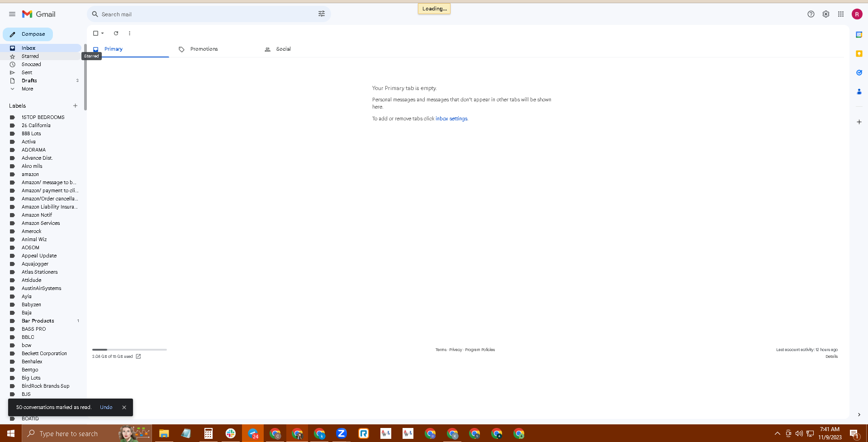Open the Privacy link
The height and width of the screenshot is (442, 868).
click(455, 350)
